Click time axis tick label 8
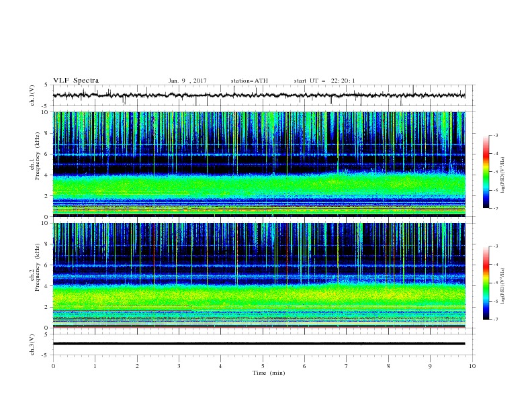 pos(388,366)
